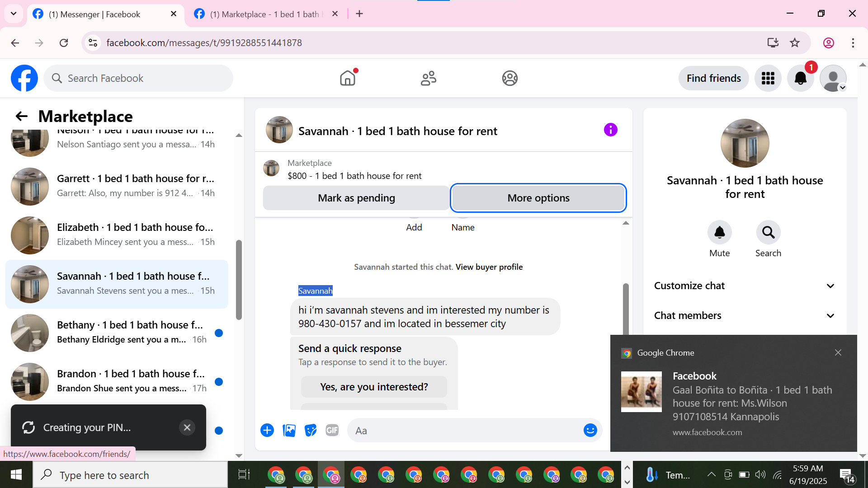Install app icon in address bar

tap(773, 42)
